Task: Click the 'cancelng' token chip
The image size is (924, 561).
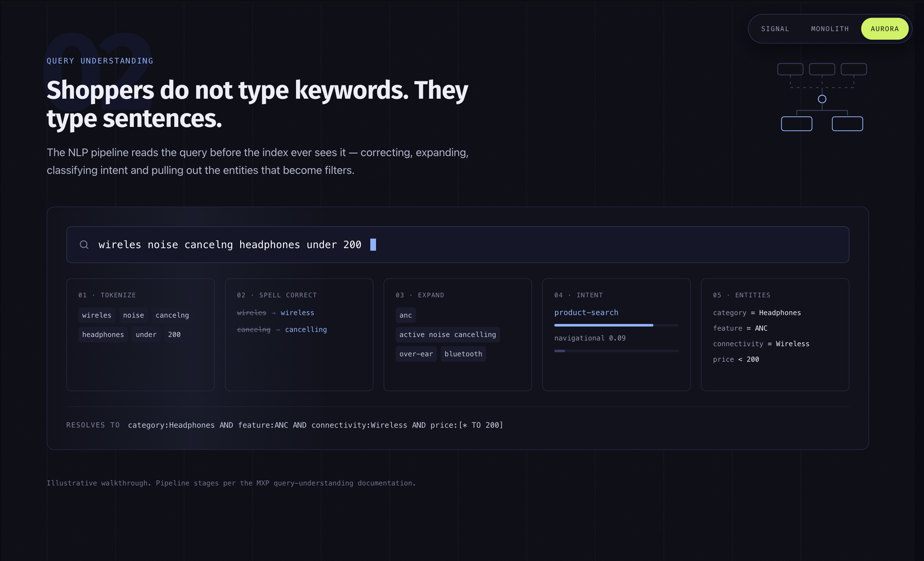Action: pyautogui.click(x=172, y=315)
